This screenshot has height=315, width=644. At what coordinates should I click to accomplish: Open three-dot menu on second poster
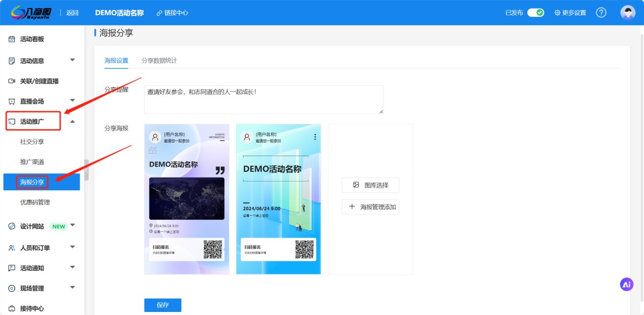point(315,137)
